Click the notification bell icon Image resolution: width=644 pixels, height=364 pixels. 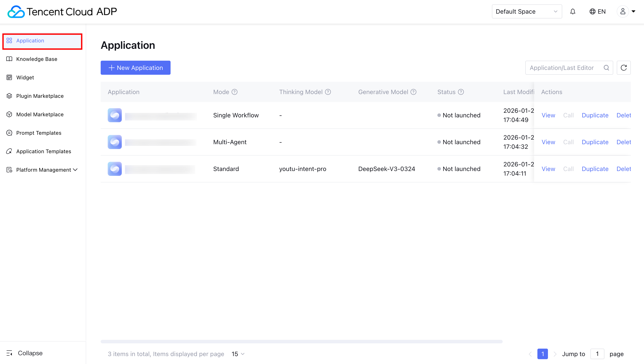coord(573,11)
